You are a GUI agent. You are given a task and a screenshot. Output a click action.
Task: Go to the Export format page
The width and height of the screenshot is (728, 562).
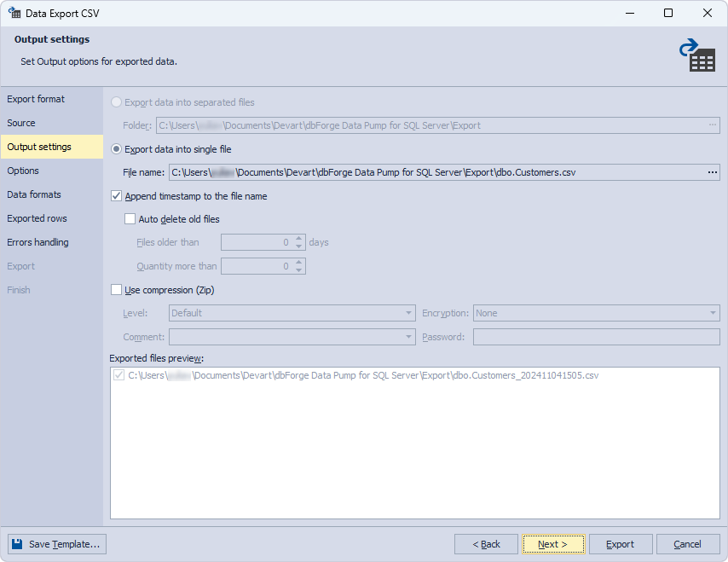coord(51,99)
